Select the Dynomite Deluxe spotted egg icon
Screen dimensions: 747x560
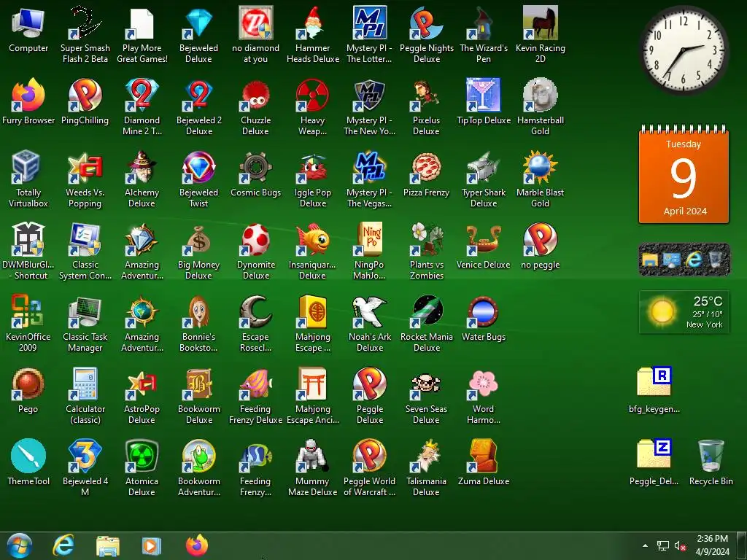pos(256,239)
